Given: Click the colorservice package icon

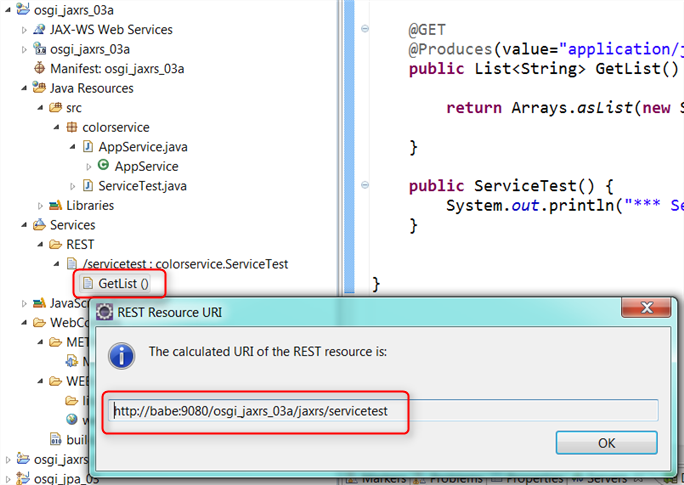Looking at the screenshot, I should [72, 127].
